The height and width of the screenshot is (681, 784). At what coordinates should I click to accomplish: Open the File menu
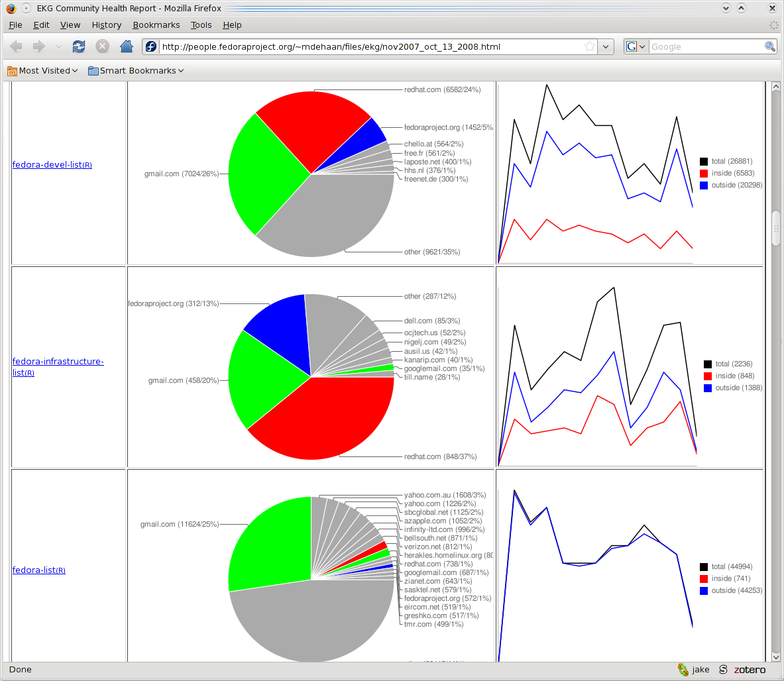tap(15, 25)
